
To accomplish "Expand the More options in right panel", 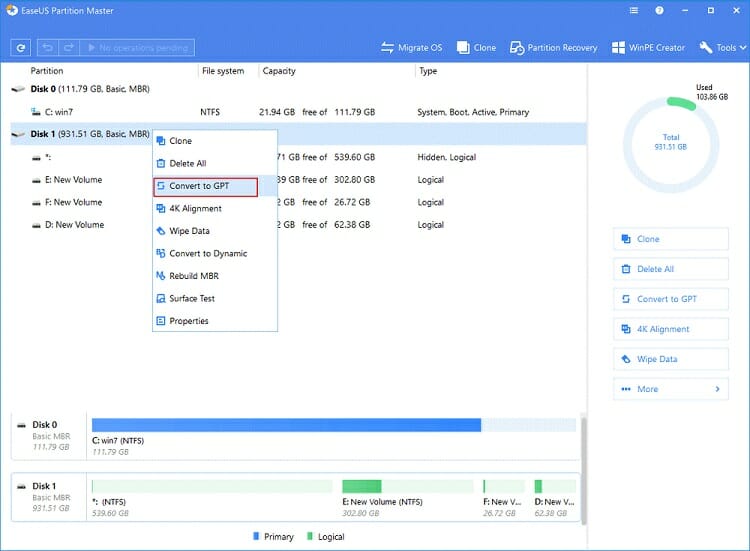I will (670, 389).
